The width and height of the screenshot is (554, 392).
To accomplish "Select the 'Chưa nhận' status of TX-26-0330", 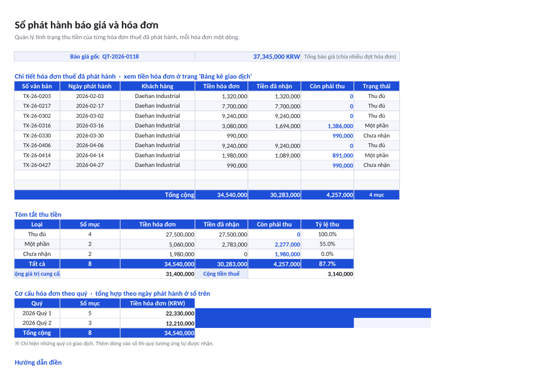I will point(376,135).
